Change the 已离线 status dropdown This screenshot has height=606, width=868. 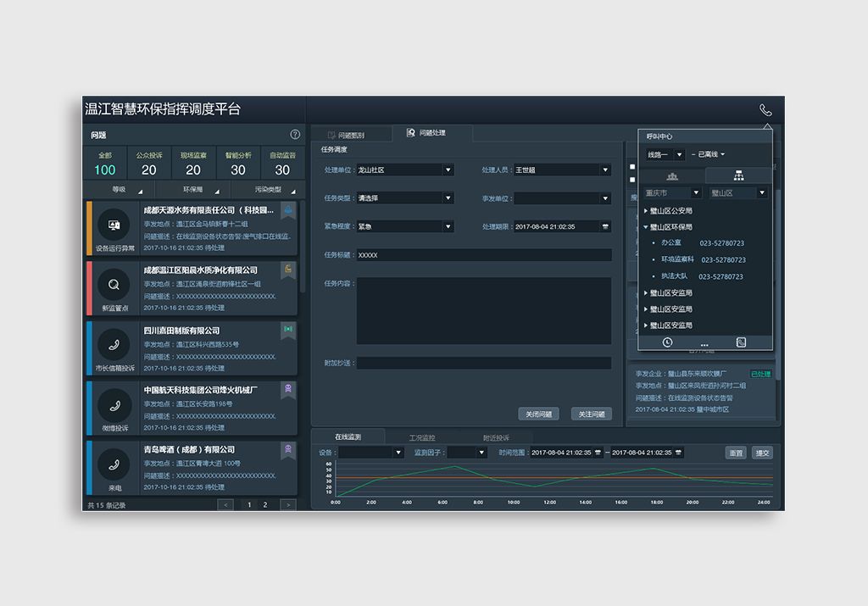click(x=711, y=154)
